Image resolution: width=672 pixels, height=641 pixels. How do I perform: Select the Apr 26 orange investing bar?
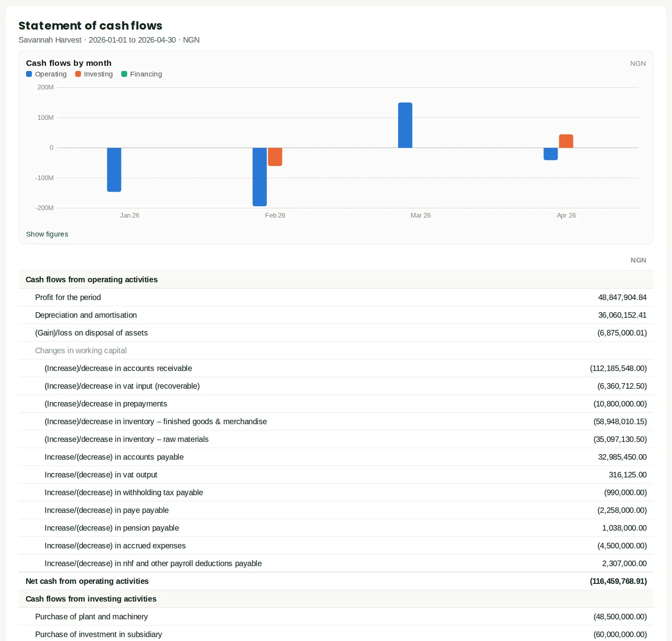(566, 141)
